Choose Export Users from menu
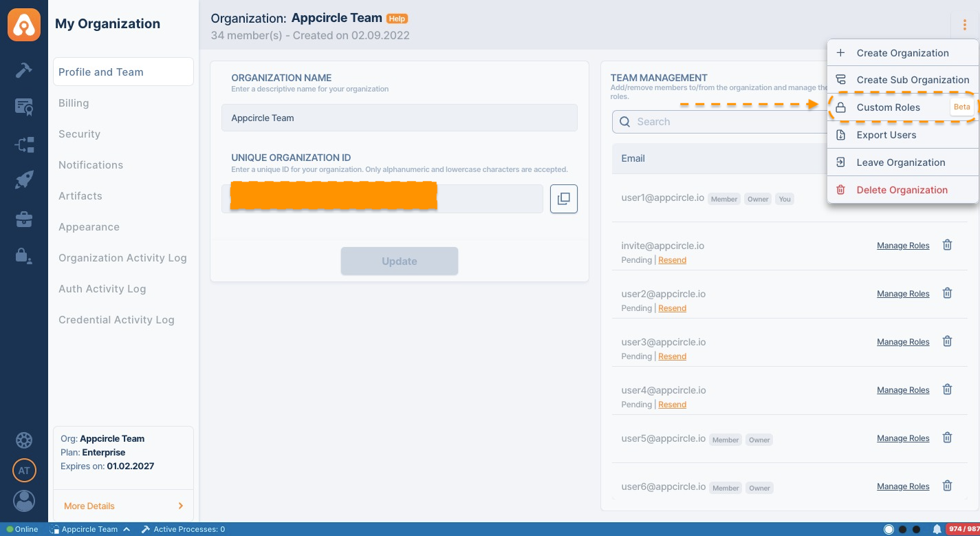 pos(902,135)
